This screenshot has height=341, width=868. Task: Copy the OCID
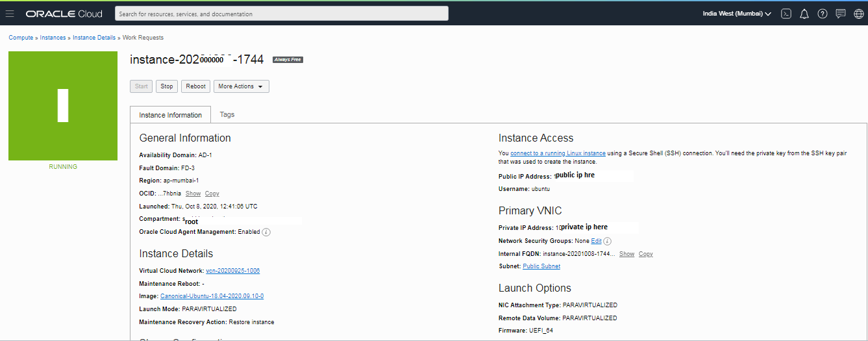pos(212,194)
